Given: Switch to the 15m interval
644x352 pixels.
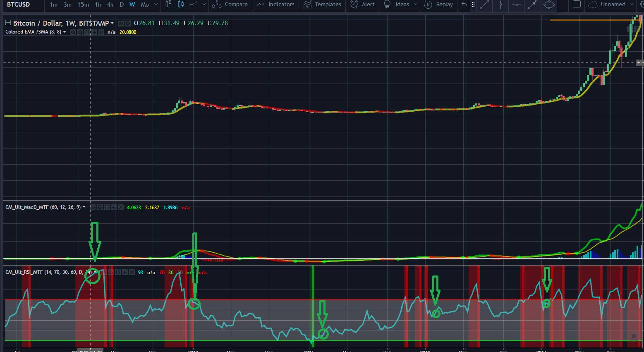Looking at the screenshot, I should (x=83, y=5).
